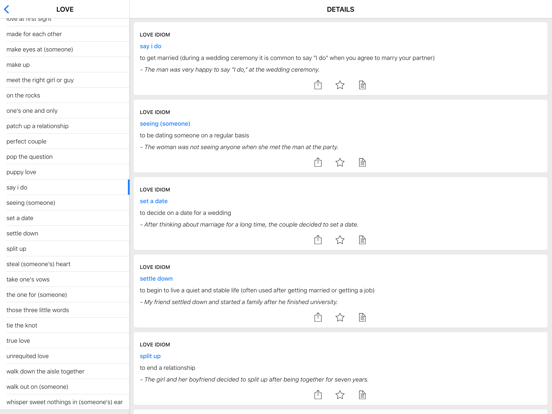Image resolution: width=552 pixels, height=414 pixels.
Task: Pick 'unrequited love' list entry
Action: pos(65,356)
